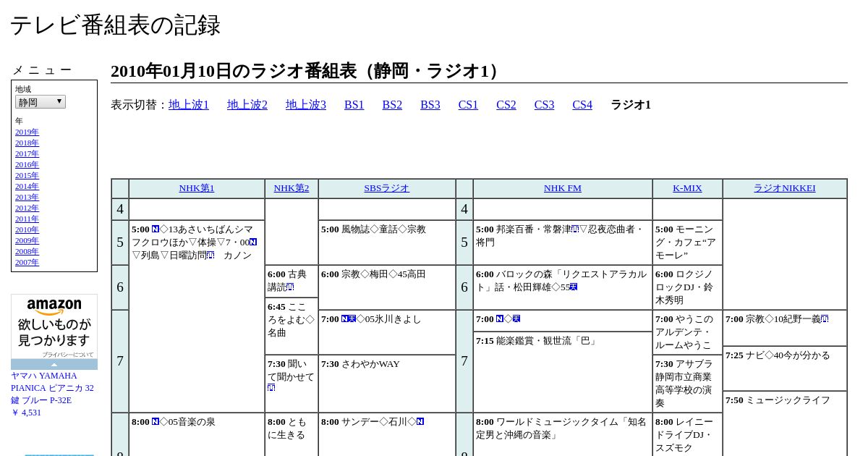Open the 2018年 archive link
868x456 pixels.
click(27, 143)
